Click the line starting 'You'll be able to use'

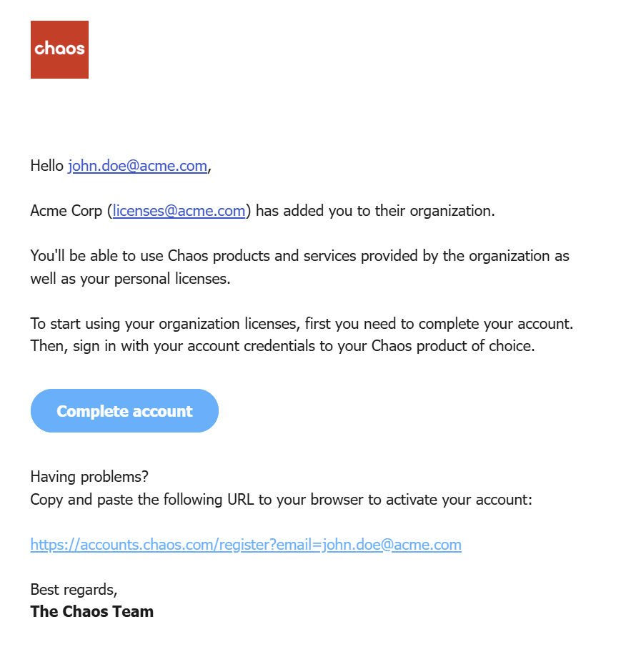[x=300, y=256]
